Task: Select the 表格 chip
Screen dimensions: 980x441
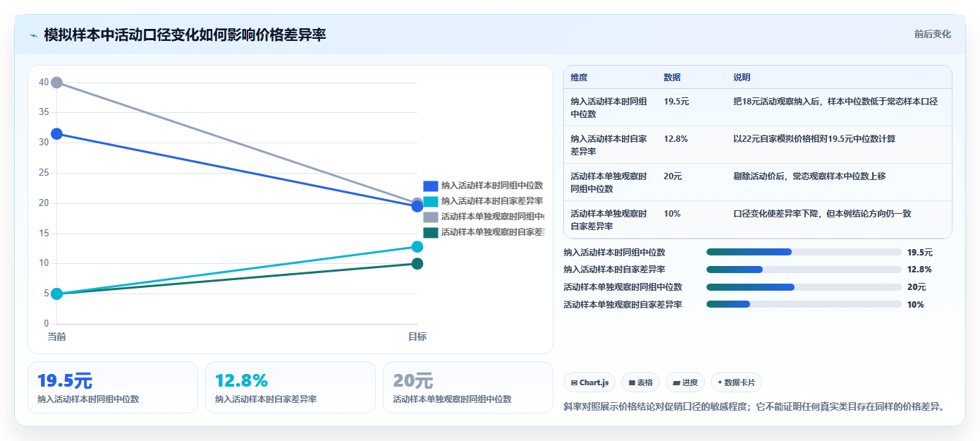Action: pyautogui.click(x=640, y=382)
